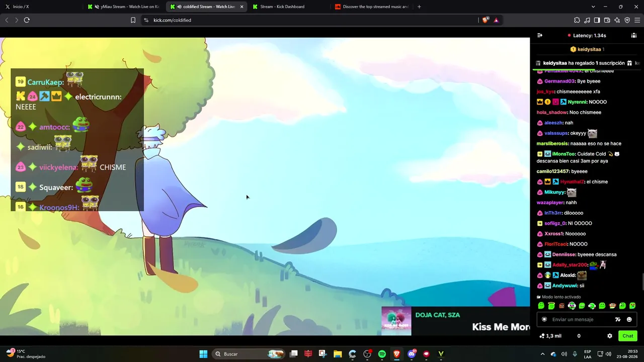View site information icon in address bar
The image size is (644, 362).
click(x=146, y=20)
